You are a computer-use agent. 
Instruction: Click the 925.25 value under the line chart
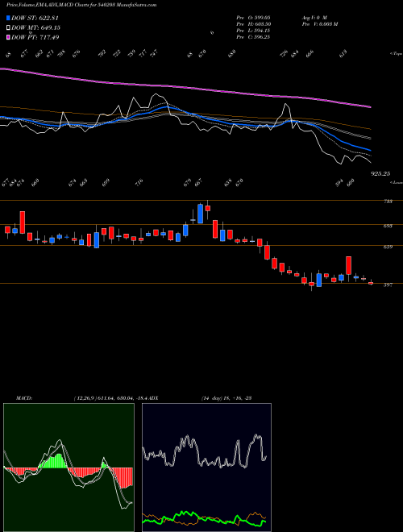pos(380,174)
